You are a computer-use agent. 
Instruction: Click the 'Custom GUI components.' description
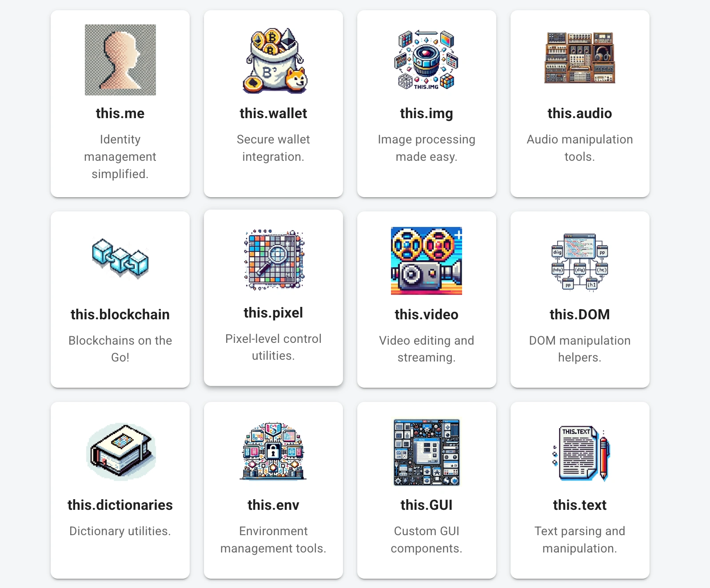click(x=427, y=540)
